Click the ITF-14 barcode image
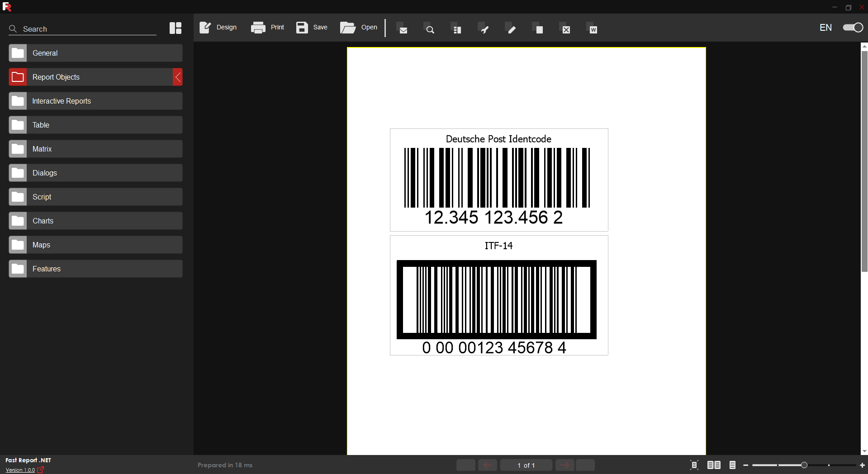Screen dimensions: 868x474 pos(497,299)
